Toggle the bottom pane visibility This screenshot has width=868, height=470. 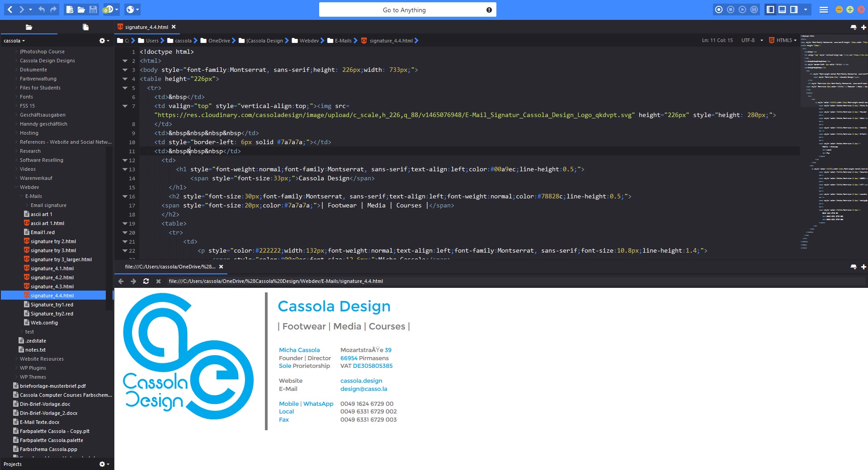[x=782, y=9]
